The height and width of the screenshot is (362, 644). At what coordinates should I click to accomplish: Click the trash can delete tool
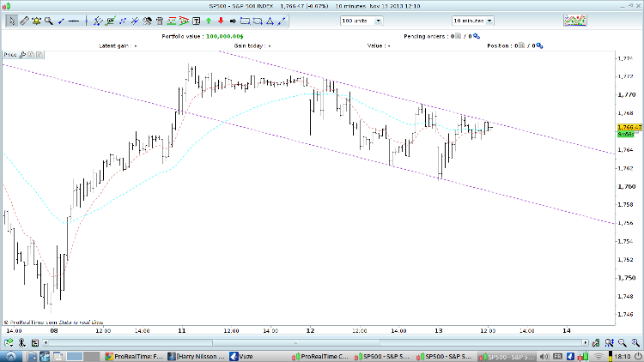point(160,21)
